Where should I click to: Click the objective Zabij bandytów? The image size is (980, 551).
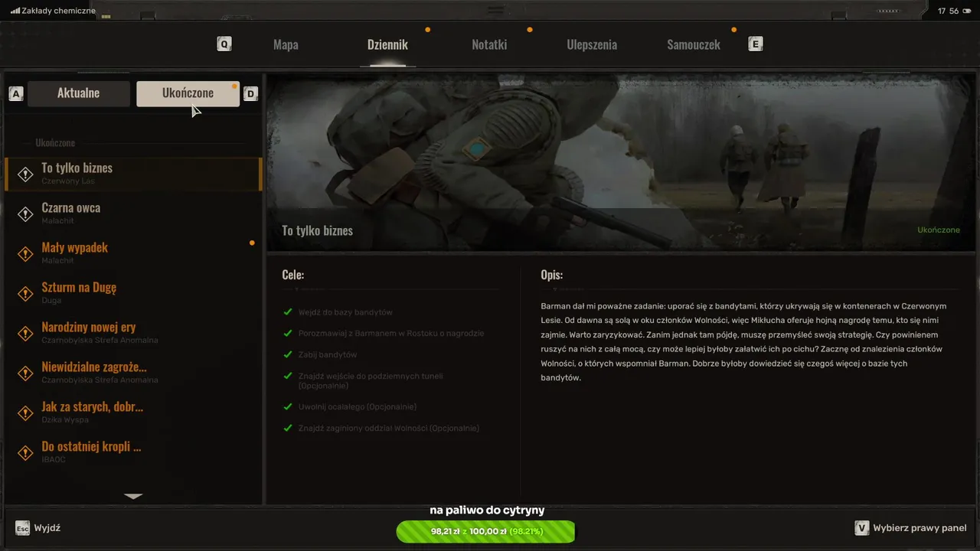click(328, 355)
